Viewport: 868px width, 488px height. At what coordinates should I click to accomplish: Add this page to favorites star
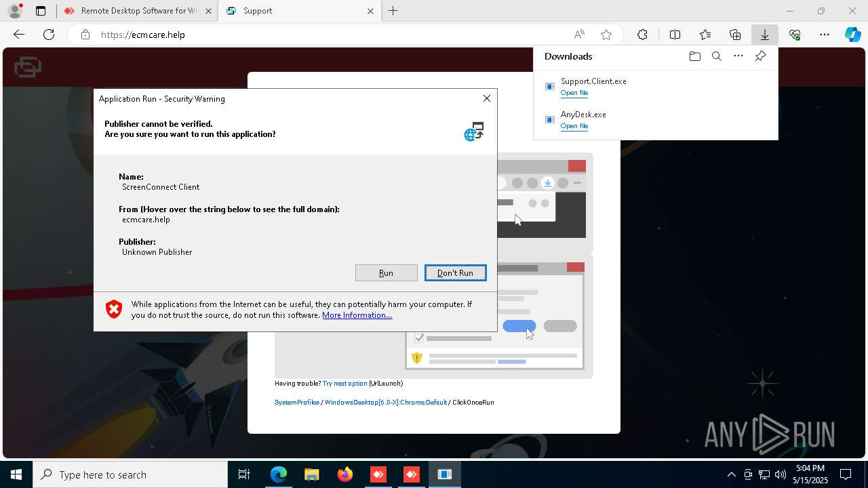(x=606, y=35)
